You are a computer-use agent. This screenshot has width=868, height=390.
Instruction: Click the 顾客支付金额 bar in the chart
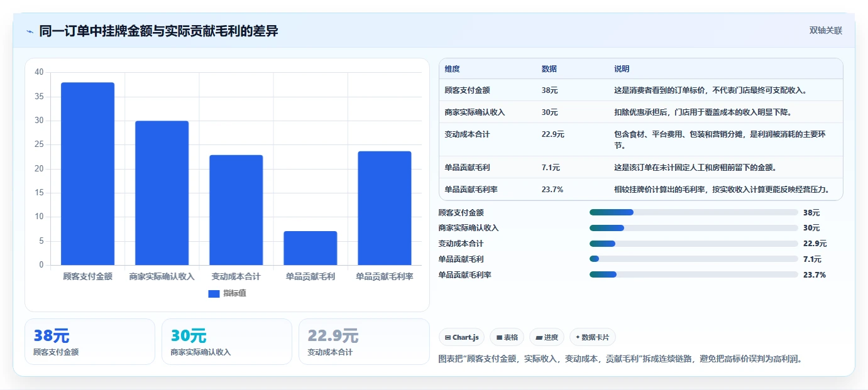coord(87,174)
